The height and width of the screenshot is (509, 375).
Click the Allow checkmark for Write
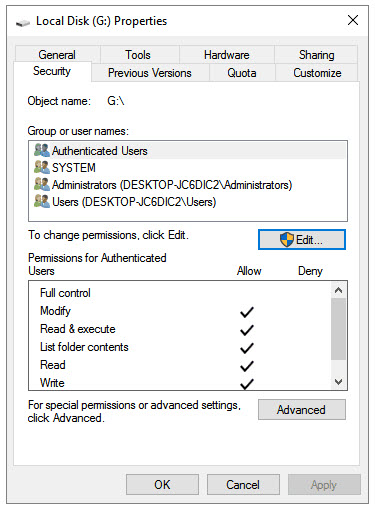[x=247, y=384]
